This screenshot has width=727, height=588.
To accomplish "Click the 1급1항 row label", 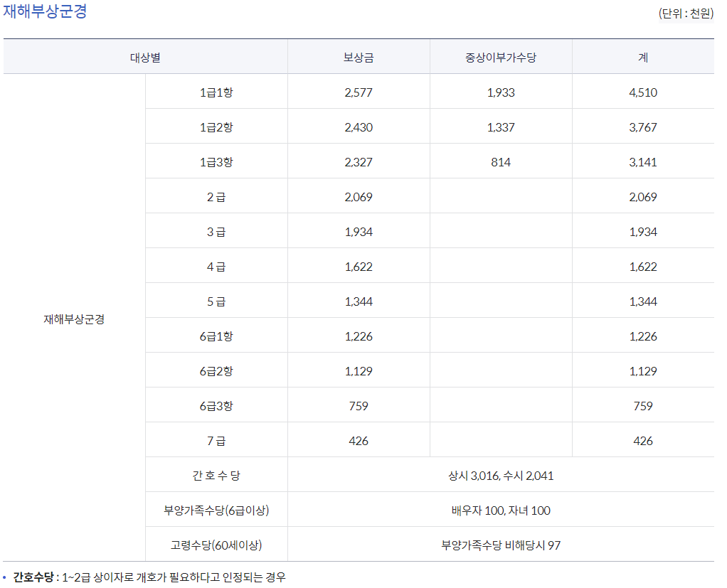I will [216, 92].
